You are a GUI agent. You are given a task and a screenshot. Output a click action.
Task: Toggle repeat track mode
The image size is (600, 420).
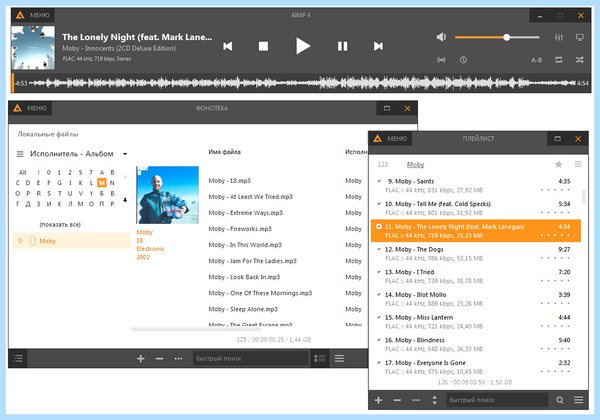[x=559, y=60]
